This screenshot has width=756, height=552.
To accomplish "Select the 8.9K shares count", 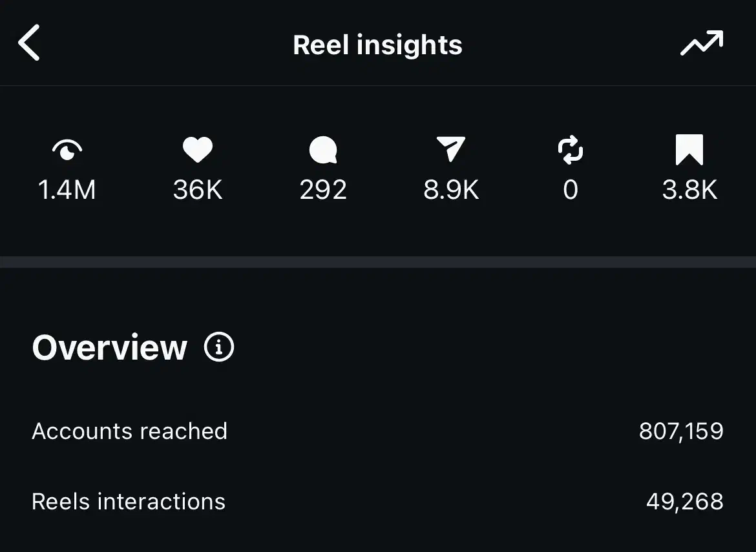I will coord(451,190).
